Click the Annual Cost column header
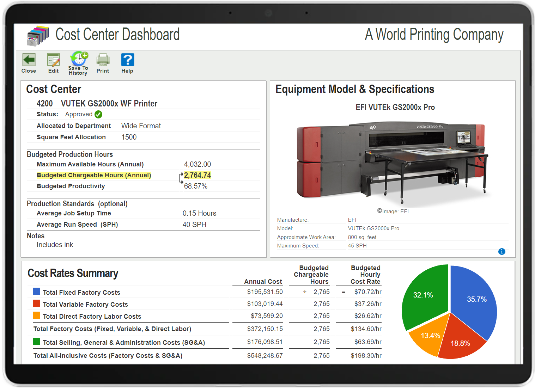 [x=263, y=282]
